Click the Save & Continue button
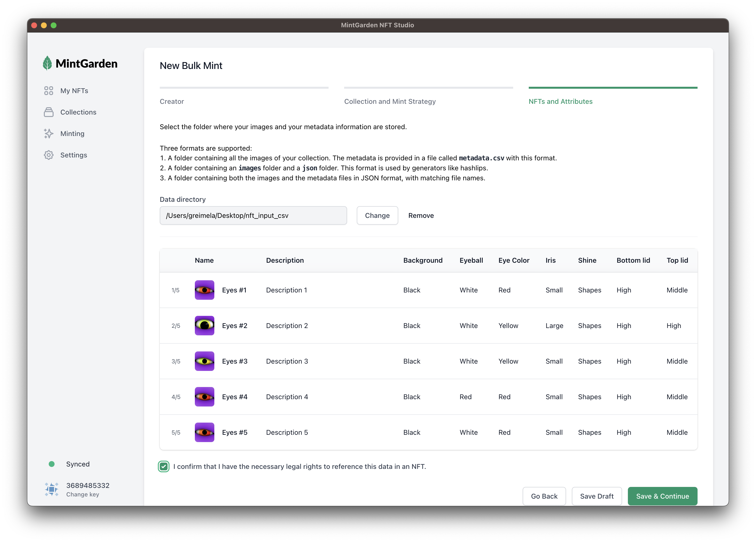Screen dimensions: 756x542 click(x=662, y=496)
